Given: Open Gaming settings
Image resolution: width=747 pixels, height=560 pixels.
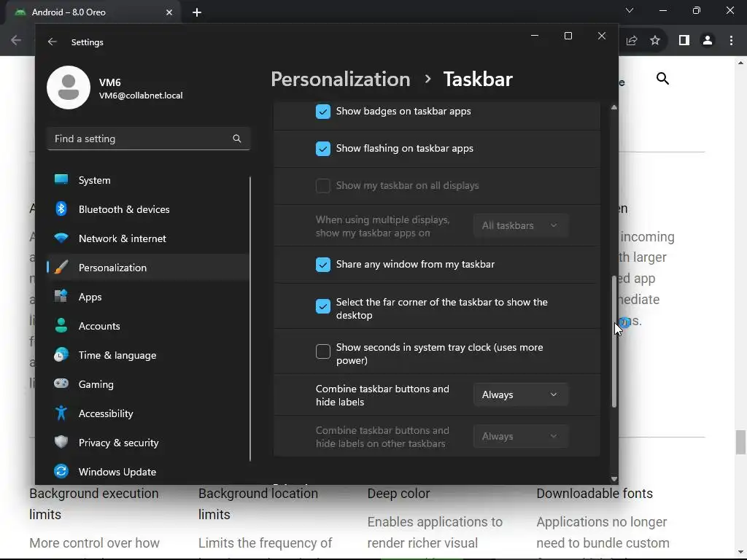Looking at the screenshot, I should point(147,384).
